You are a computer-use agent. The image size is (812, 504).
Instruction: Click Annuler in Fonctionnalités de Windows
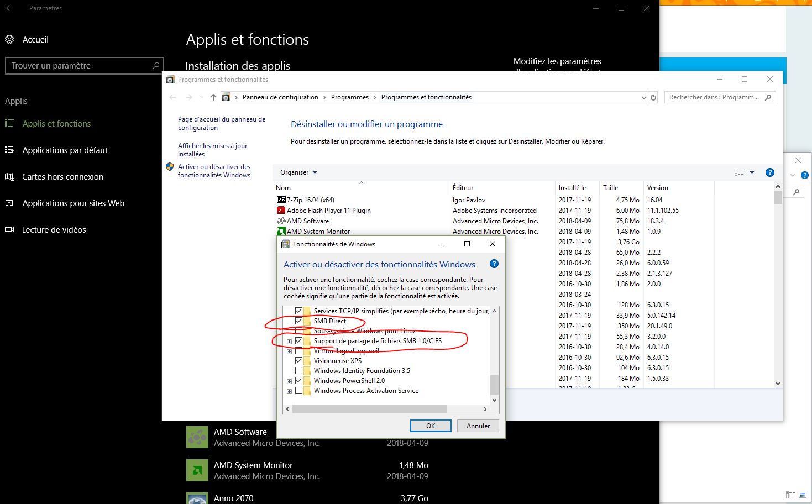[x=478, y=426]
